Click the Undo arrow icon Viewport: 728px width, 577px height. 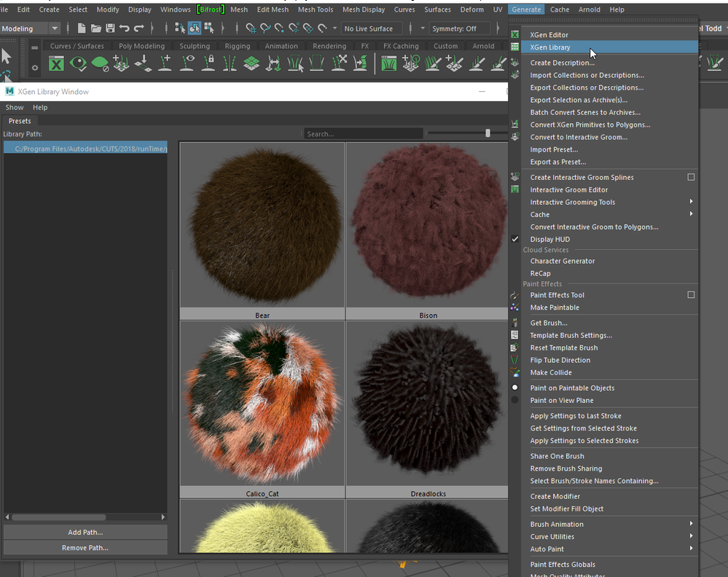tap(124, 28)
